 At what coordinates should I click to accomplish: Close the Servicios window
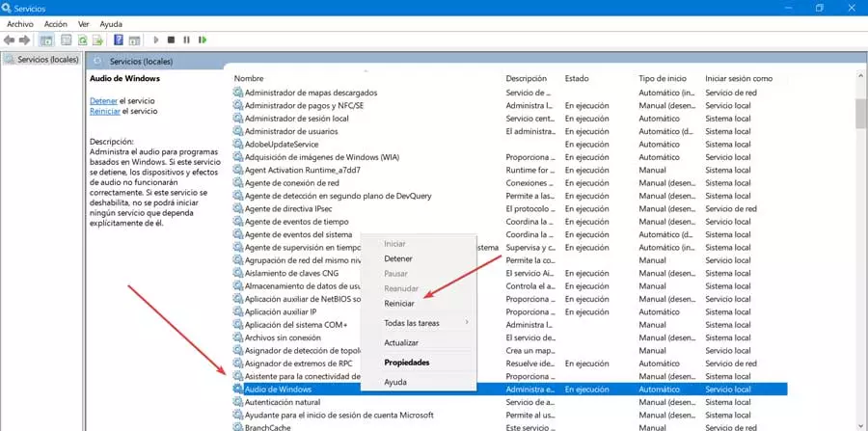[x=852, y=8]
